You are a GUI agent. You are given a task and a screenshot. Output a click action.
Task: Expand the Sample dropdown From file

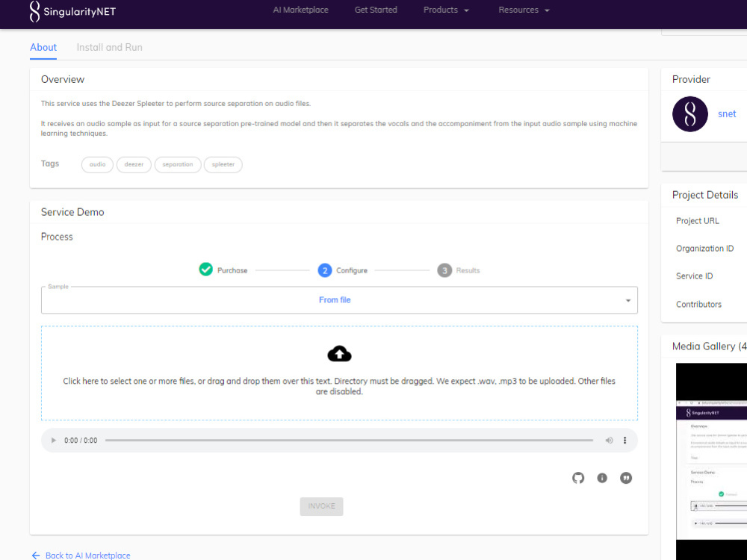coord(339,300)
